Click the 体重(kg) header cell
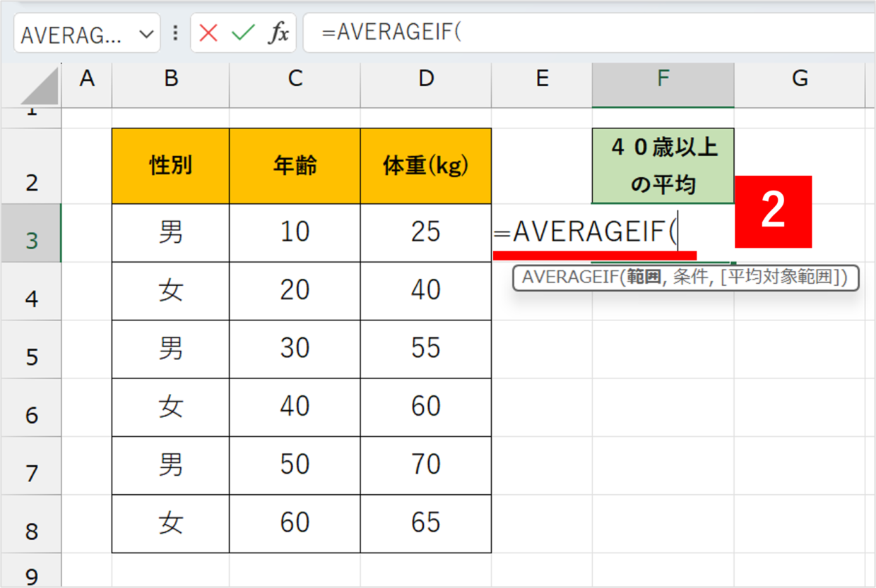The height and width of the screenshot is (588, 876). (425, 167)
